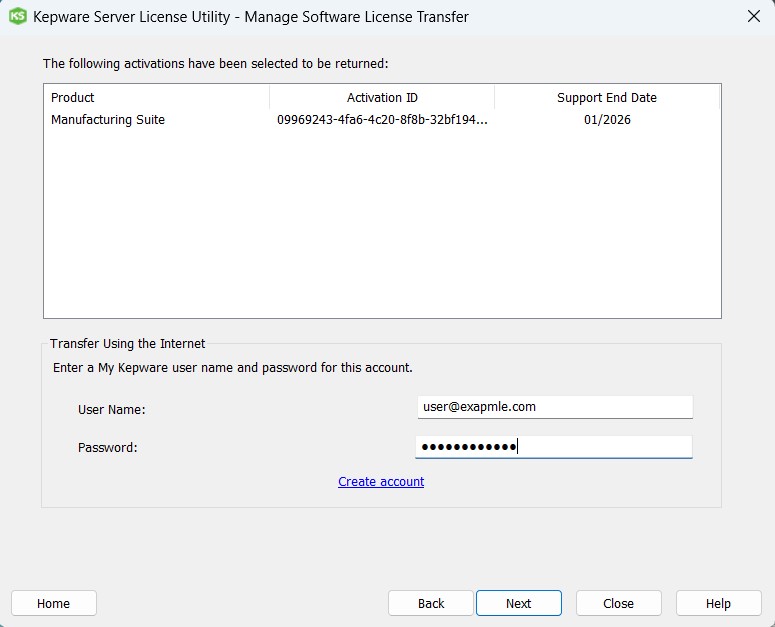Click the Close button at the bottom

click(618, 603)
